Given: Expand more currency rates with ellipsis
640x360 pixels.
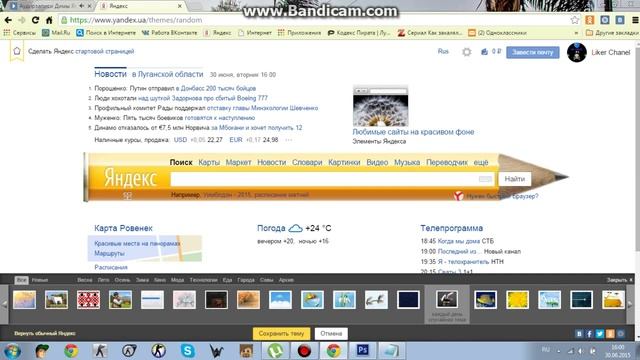Looking at the screenshot, I should [289, 140].
